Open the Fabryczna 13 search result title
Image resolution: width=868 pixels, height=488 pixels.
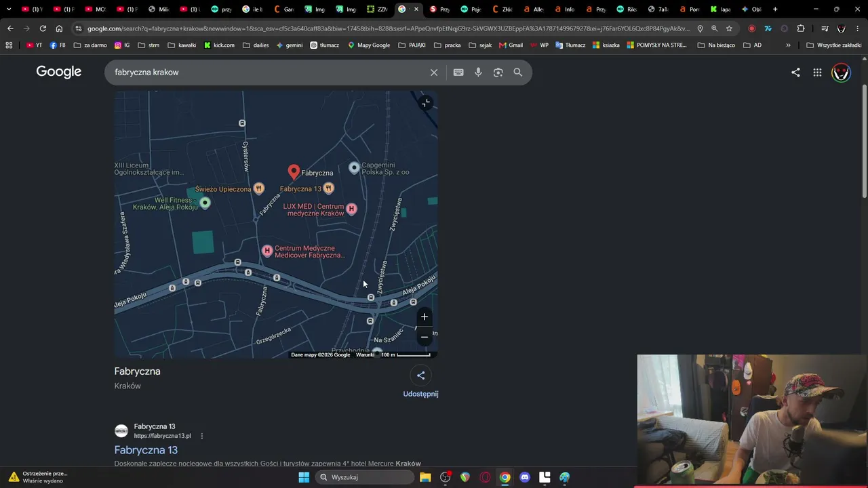pos(146,450)
